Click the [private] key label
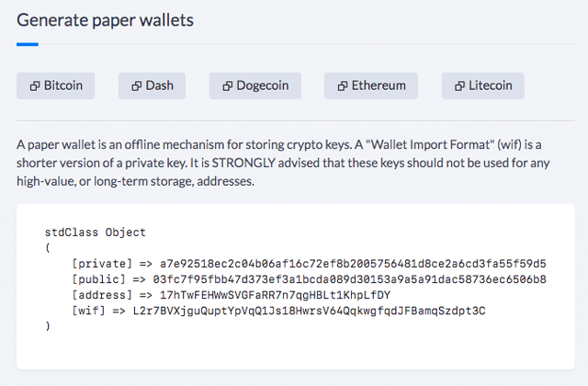The image size is (588, 386). pyautogui.click(x=102, y=264)
